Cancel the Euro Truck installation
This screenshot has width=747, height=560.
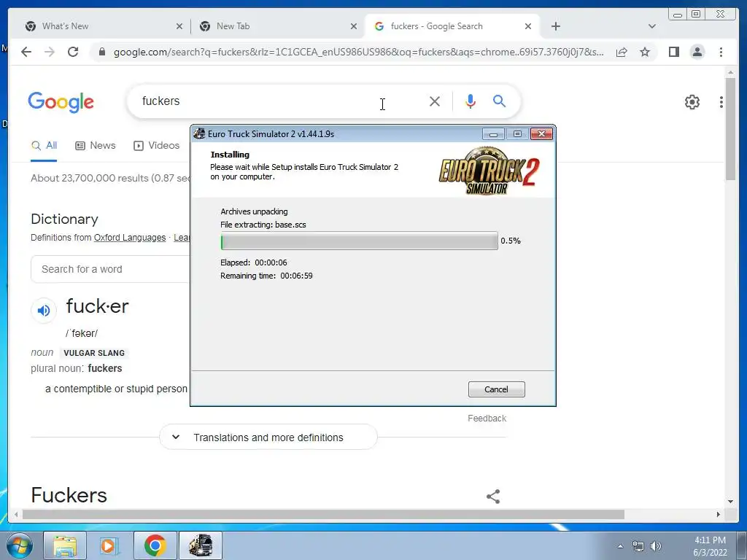[x=496, y=389]
